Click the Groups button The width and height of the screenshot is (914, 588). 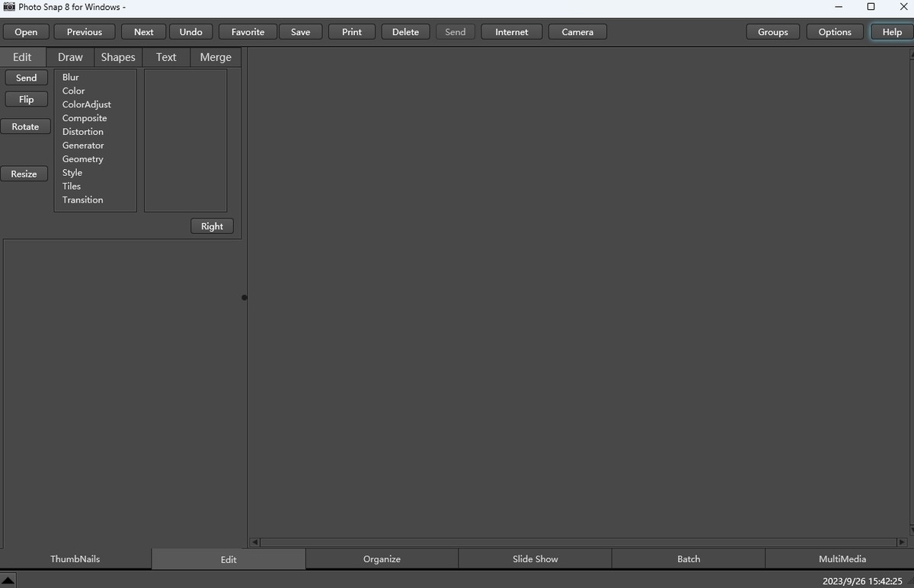pyautogui.click(x=772, y=32)
